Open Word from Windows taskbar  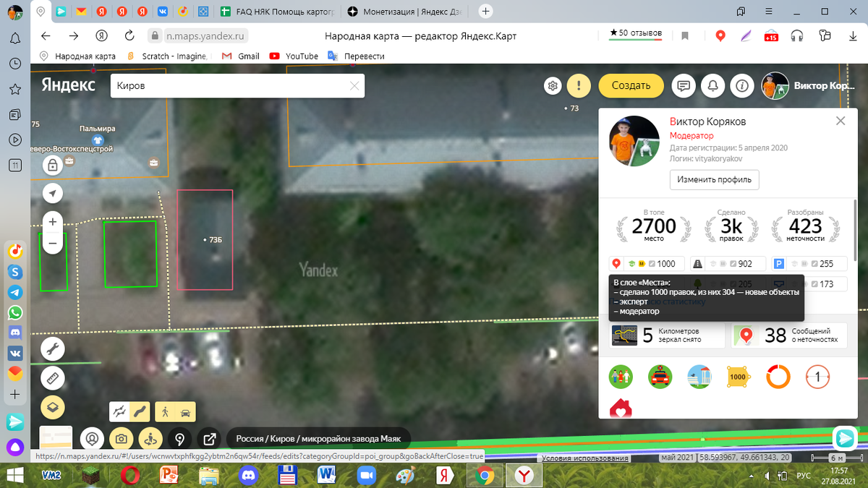[327, 475]
